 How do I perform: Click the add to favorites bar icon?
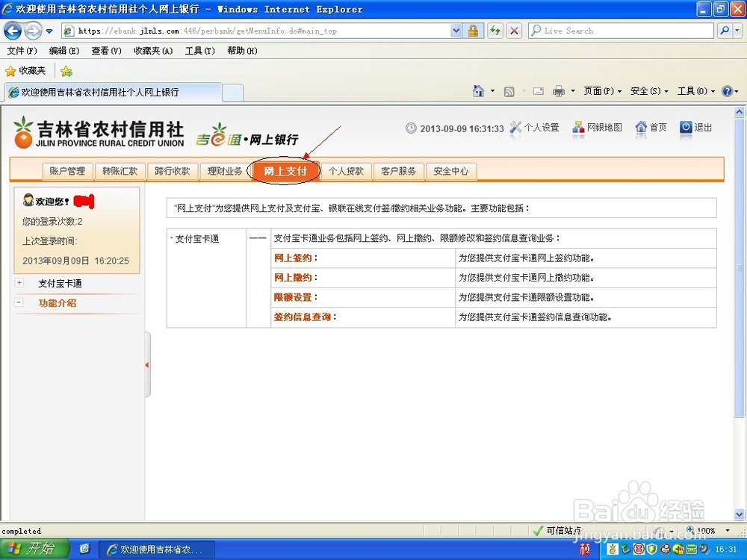point(66,72)
